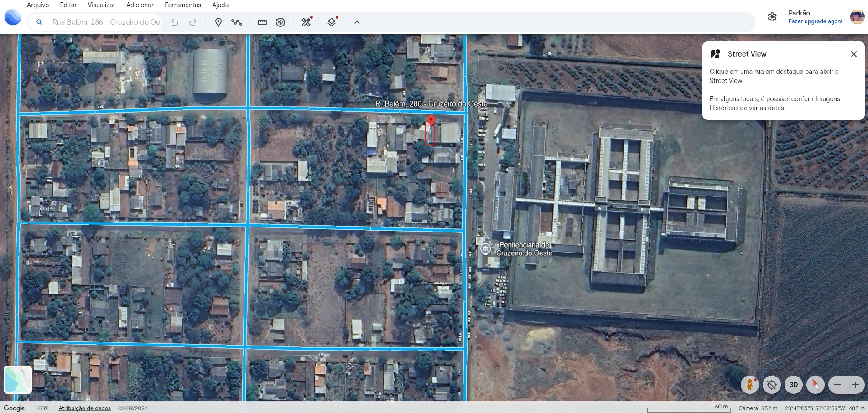Image resolution: width=868 pixels, height=413 pixels.
Task: Click the Fazer upgrade agora link
Action: tap(816, 21)
